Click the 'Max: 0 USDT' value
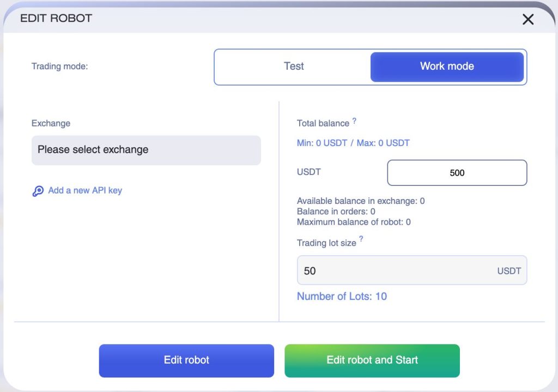 click(383, 143)
